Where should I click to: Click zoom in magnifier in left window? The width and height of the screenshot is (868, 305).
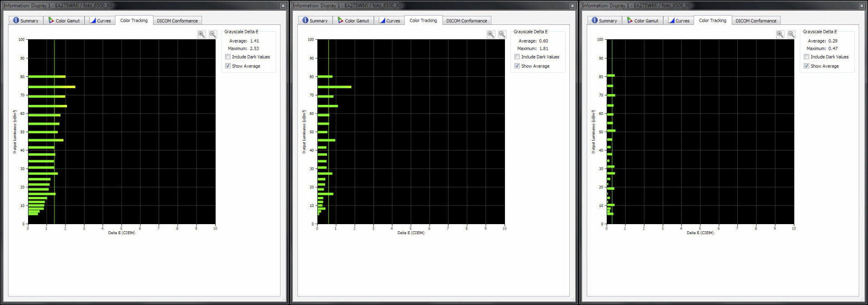coord(202,34)
